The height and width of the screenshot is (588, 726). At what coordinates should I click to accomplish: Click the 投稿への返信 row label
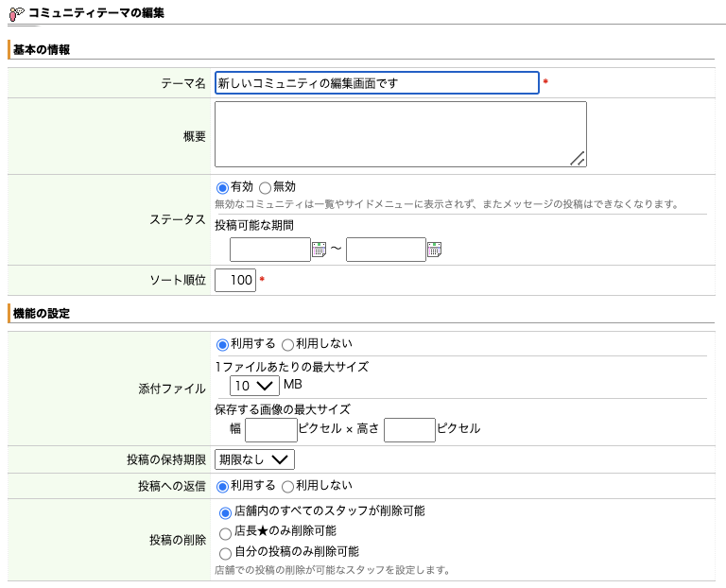[172, 486]
